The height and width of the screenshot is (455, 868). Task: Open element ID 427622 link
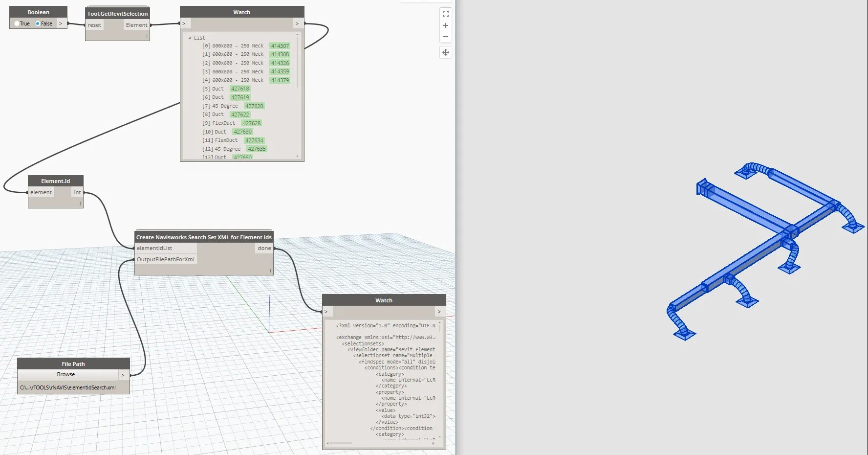pos(240,114)
